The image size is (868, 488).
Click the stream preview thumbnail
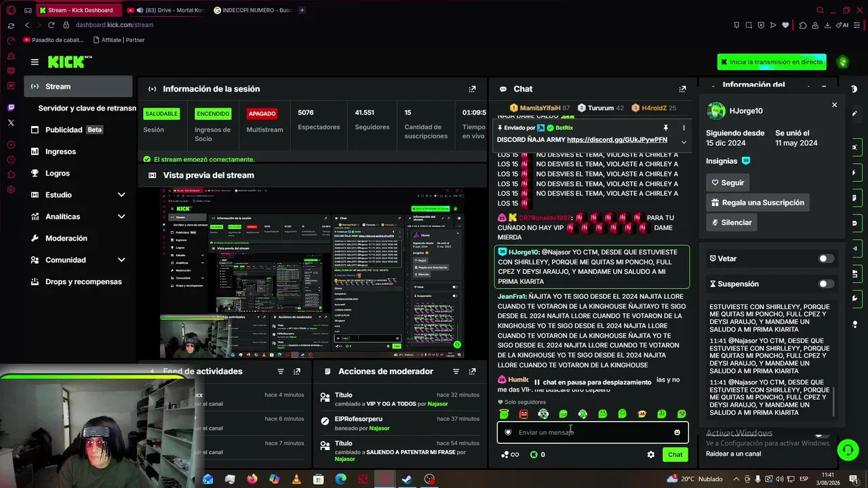click(312, 272)
